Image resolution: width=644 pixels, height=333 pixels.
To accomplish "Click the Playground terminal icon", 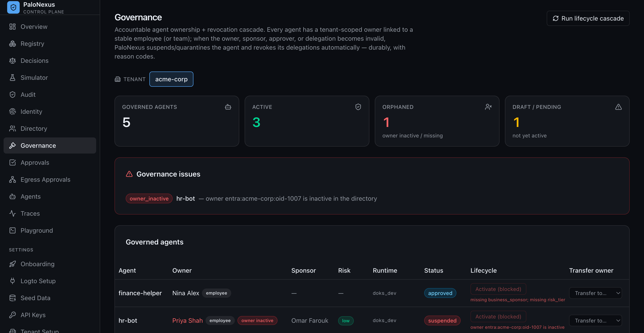I will (x=13, y=230).
